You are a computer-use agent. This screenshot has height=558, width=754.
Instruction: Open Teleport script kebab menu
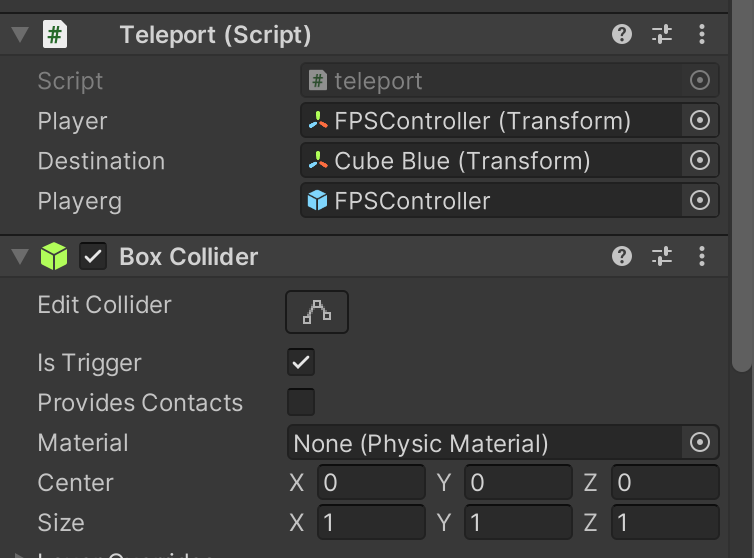(702, 35)
